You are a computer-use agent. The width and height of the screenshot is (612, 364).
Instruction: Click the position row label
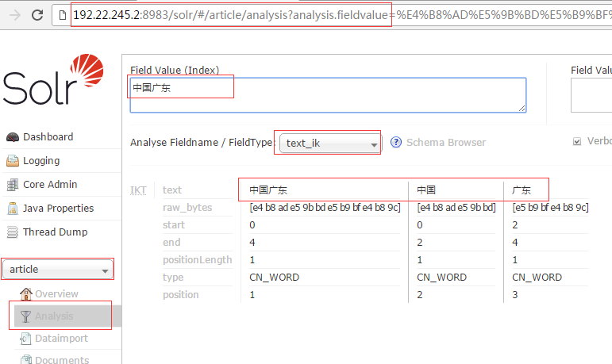pos(181,295)
